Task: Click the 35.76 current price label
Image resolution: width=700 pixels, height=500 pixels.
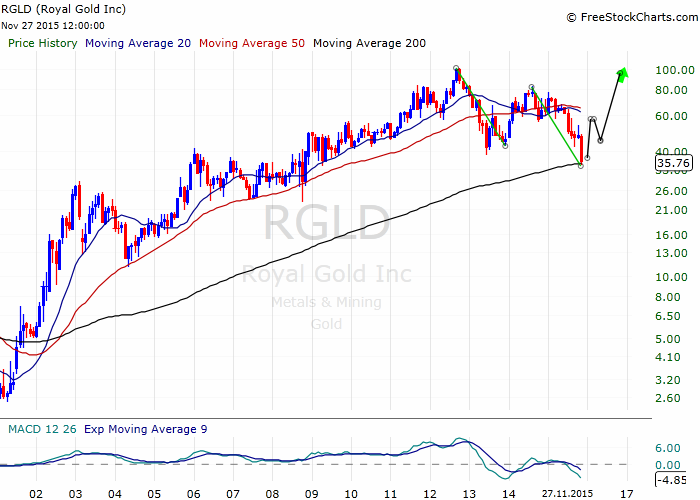Action: pyautogui.click(x=674, y=163)
